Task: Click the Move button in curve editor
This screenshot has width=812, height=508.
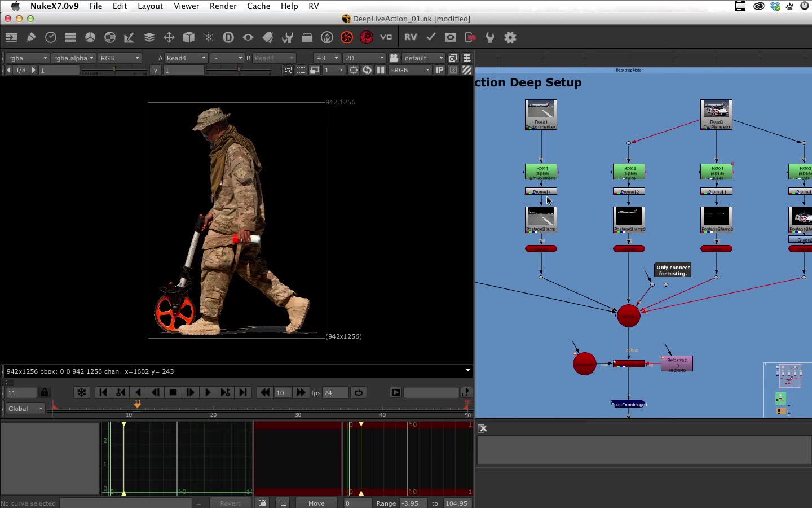Action: 316,503
